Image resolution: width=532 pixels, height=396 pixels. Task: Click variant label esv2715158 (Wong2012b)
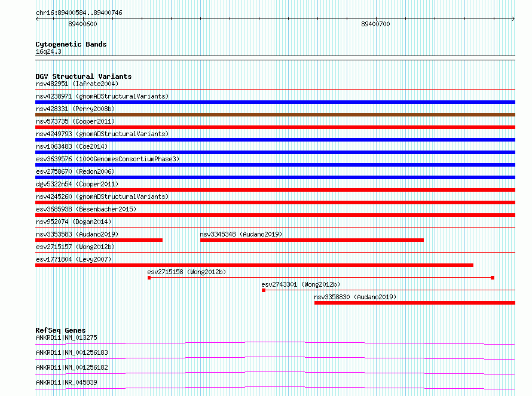click(x=186, y=272)
